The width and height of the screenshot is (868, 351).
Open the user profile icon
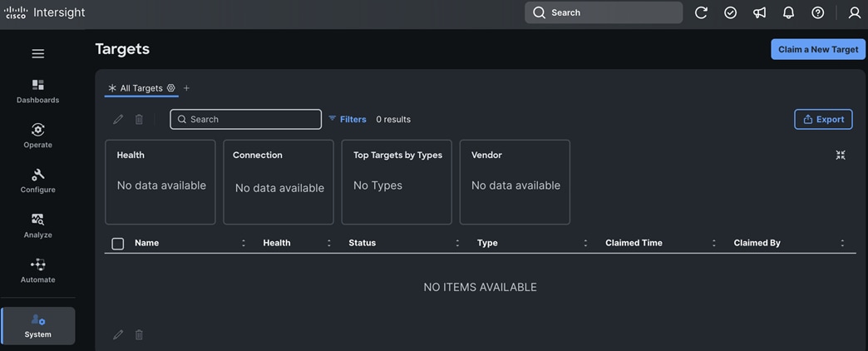coord(855,12)
